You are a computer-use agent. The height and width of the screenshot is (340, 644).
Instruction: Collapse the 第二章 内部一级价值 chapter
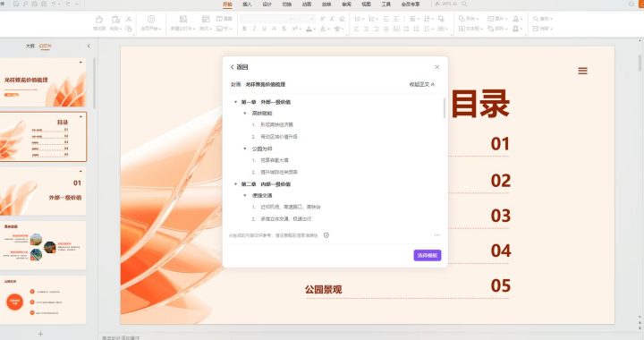tap(235, 184)
